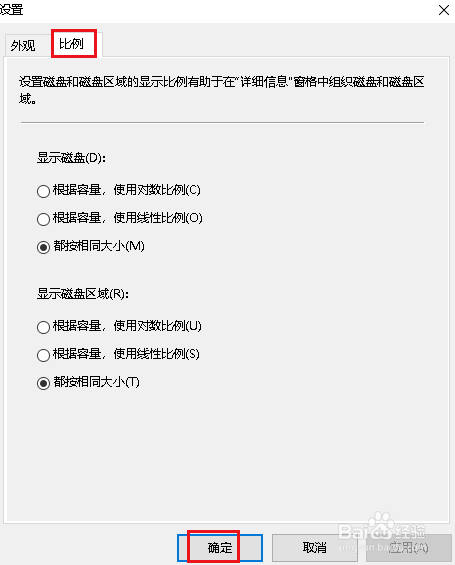Close the 设置 dialog with X
455x565 pixels.
point(444,10)
